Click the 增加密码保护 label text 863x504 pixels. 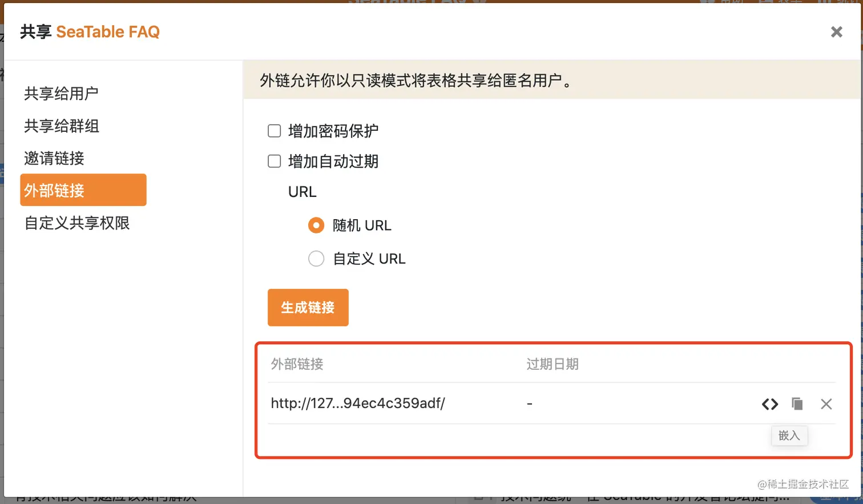tap(333, 131)
